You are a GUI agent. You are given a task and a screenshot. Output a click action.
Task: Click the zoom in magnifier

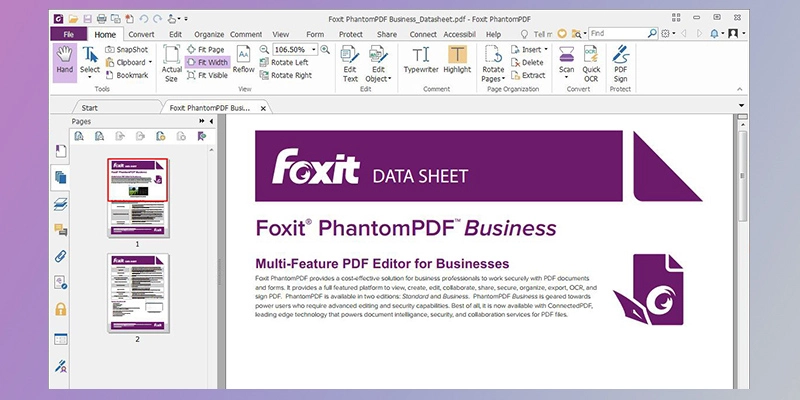[324, 49]
